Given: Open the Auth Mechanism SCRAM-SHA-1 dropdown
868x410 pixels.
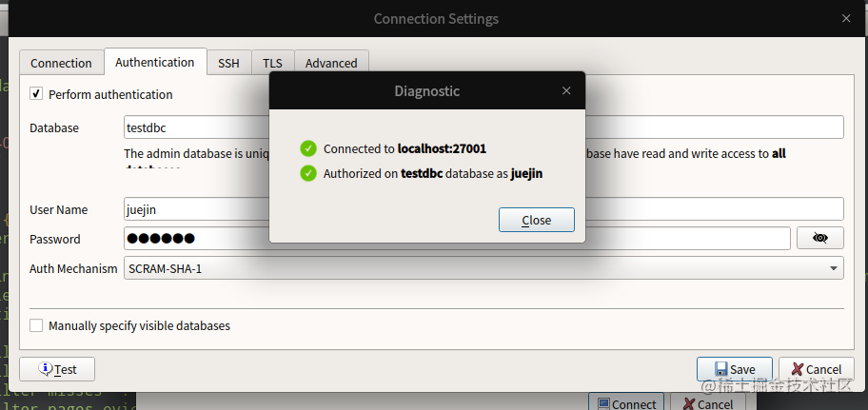Looking at the screenshot, I should 483,268.
